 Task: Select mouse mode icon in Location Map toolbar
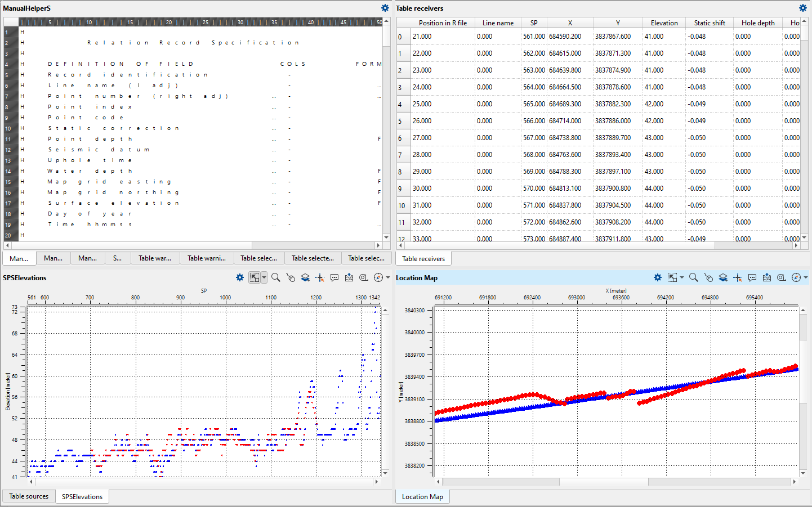coord(708,277)
